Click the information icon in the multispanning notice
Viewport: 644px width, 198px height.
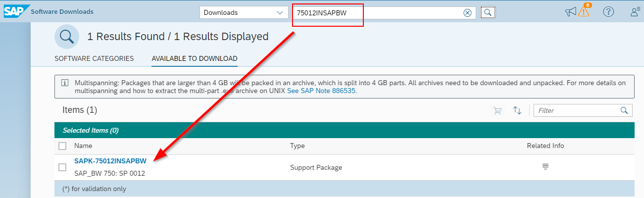(x=64, y=83)
